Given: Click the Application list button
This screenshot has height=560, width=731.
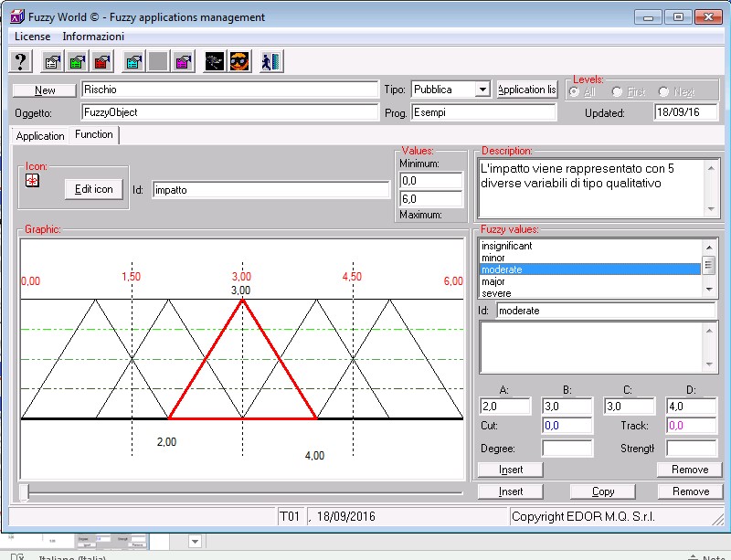Looking at the screenshot, I should click(x=527, y=90).
